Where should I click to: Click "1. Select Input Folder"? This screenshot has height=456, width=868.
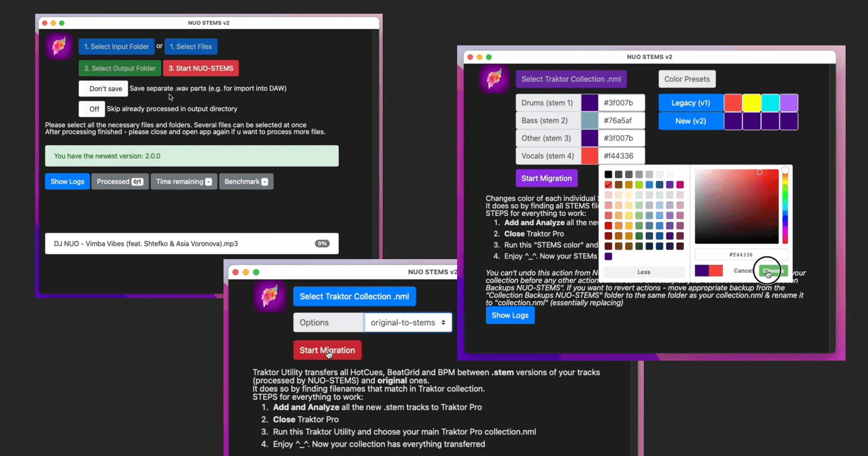click(116, 46)
